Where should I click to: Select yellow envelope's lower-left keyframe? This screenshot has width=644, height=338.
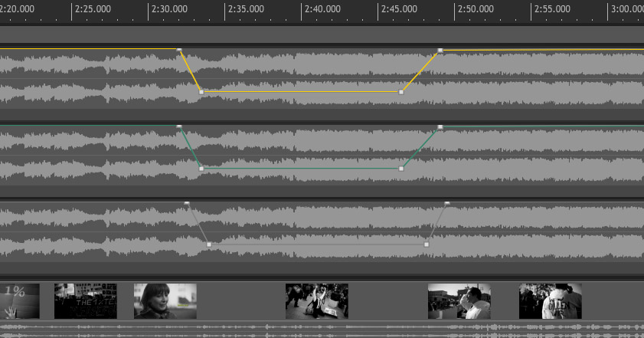coord(201,92)
